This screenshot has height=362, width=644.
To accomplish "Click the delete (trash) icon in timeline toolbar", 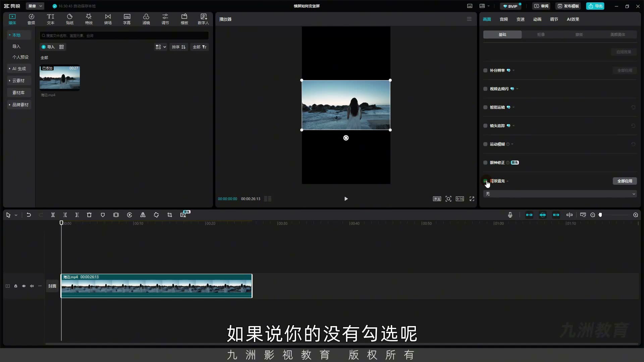I will 89,215.
